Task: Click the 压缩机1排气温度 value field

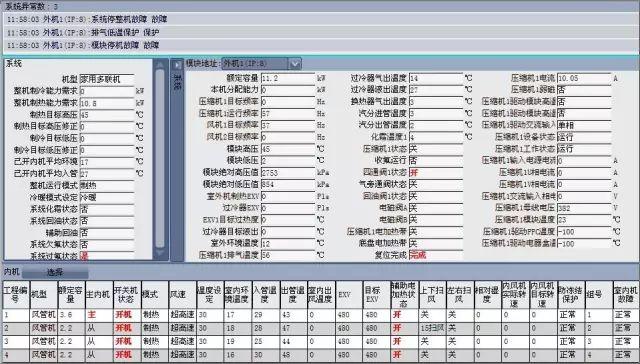Action: pos(288,255)
